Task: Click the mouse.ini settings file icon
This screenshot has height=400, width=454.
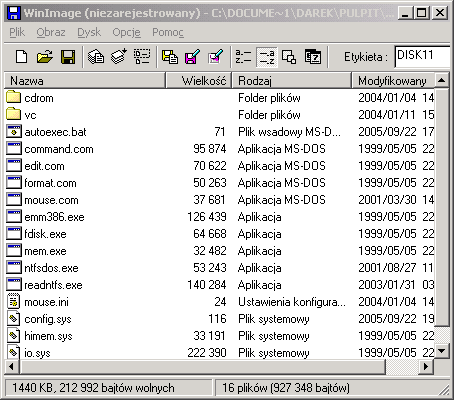Action: (13, 301)
